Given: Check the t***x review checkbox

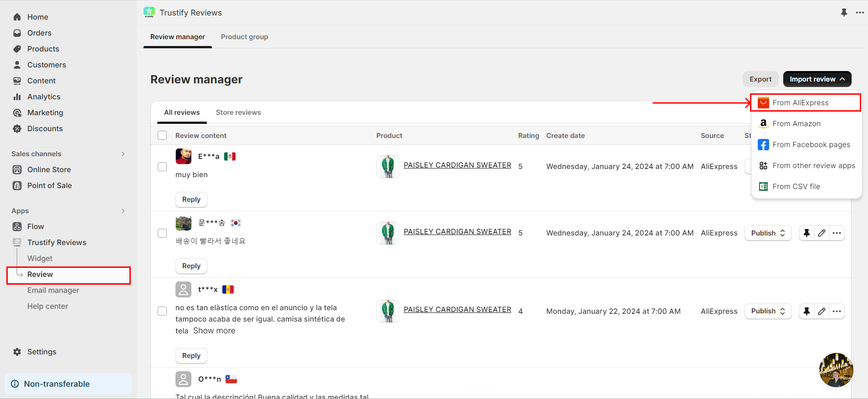Looking at the screenshot, I should (162, 311).
